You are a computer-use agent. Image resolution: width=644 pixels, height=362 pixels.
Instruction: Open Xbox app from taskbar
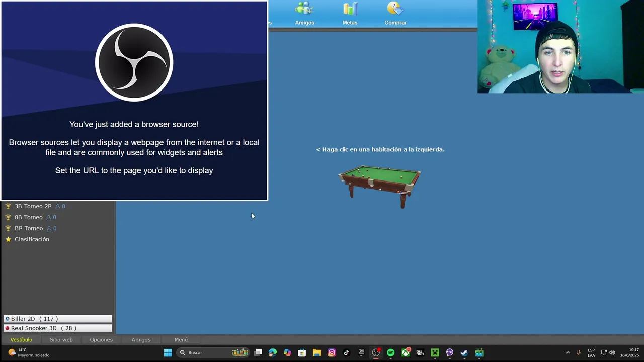[x=406, y=353]
